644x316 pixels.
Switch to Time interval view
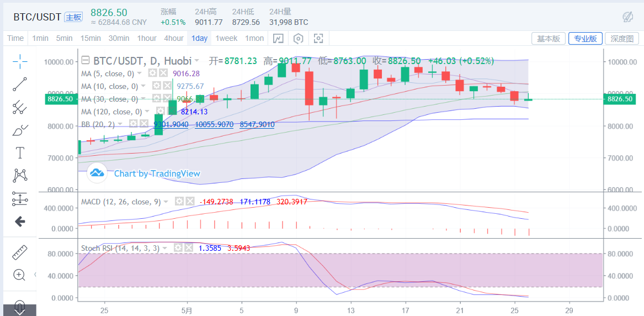tap(15, 38)
